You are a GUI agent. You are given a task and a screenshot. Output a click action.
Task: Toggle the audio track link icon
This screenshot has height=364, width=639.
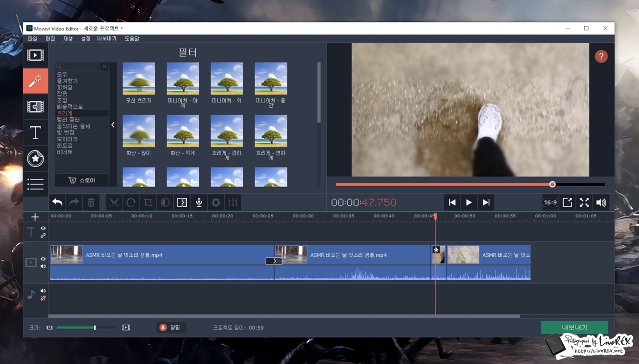point(43,298)
